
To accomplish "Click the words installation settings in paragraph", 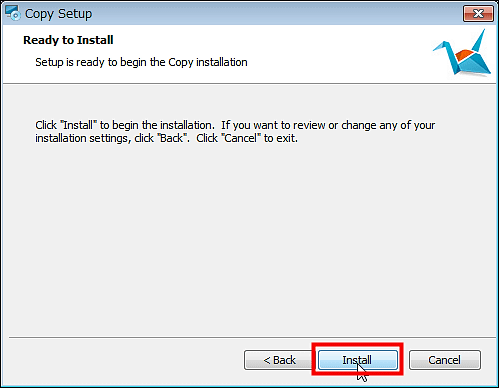I will [81, 138].
